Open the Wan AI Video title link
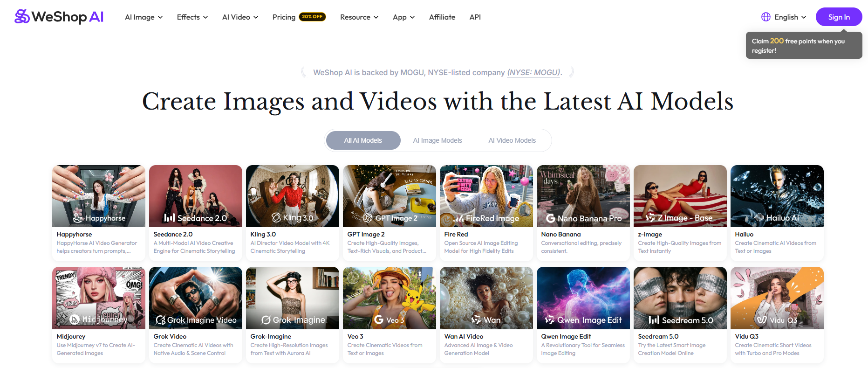Viewport: 868px width, 368px height. (464, 336)
